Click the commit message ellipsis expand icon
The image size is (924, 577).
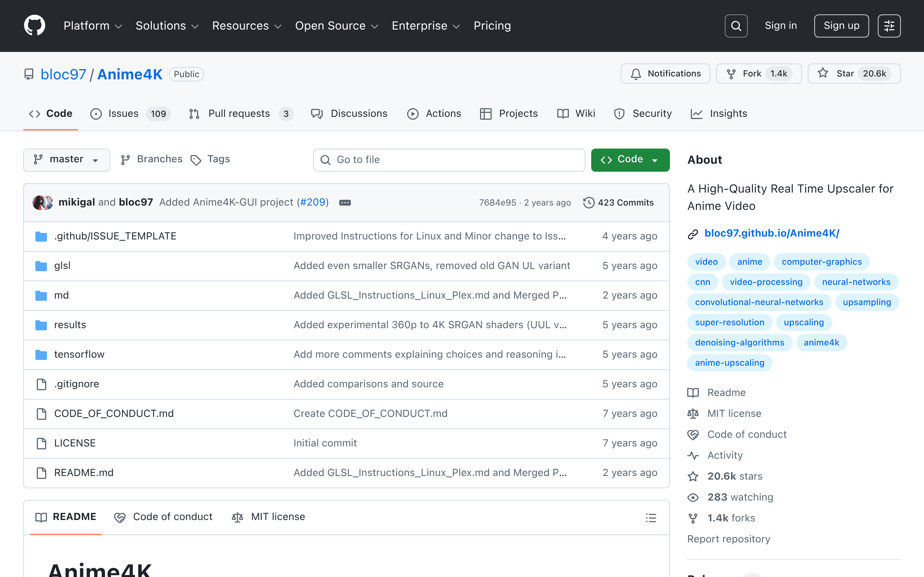pos(345,203)
